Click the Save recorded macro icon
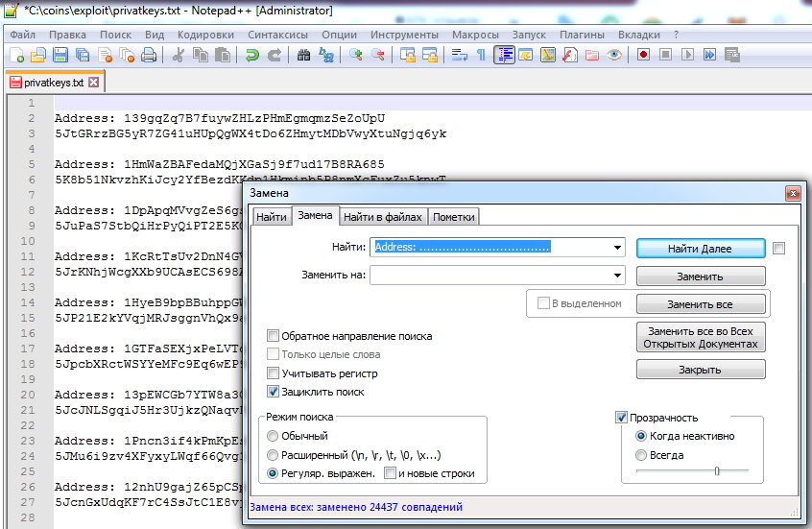 (x=732, y=55)
